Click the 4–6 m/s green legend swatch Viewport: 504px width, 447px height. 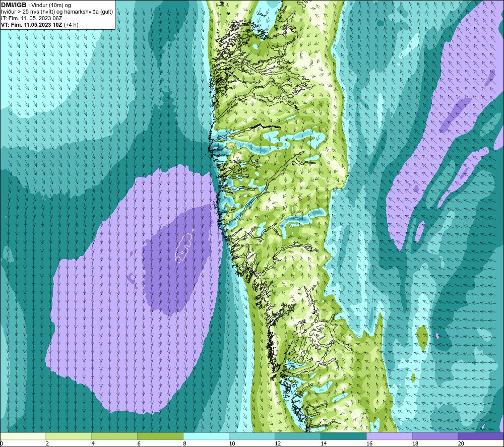pos(114,436)
